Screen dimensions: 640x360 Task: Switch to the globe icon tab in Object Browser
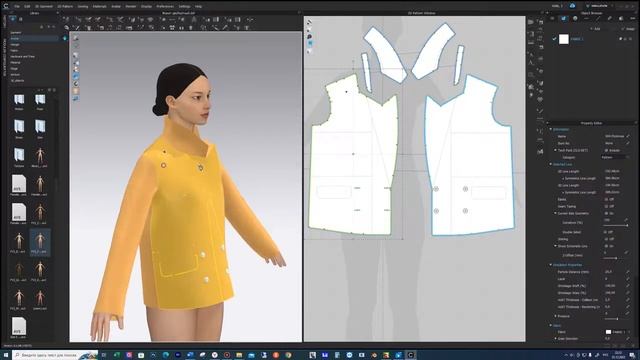click(x=575, y=18)
